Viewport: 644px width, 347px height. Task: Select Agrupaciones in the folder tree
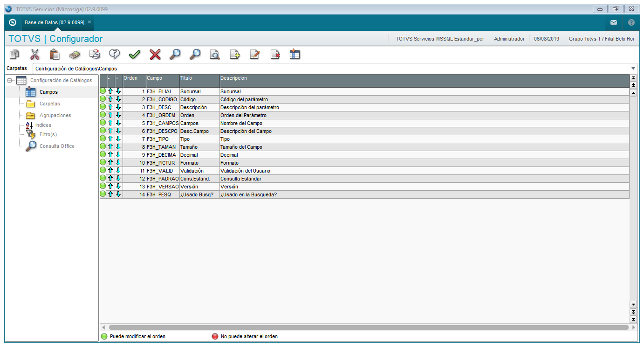[55, 115]
